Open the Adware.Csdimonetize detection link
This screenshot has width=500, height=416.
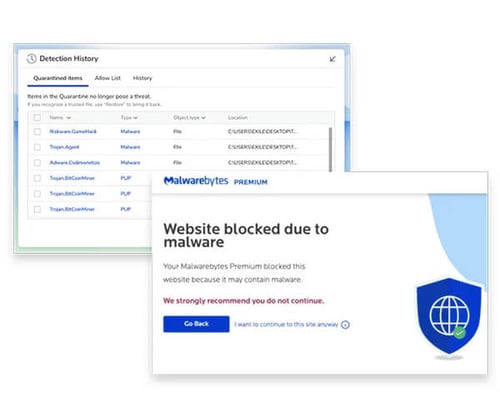[x=75, y=163]
